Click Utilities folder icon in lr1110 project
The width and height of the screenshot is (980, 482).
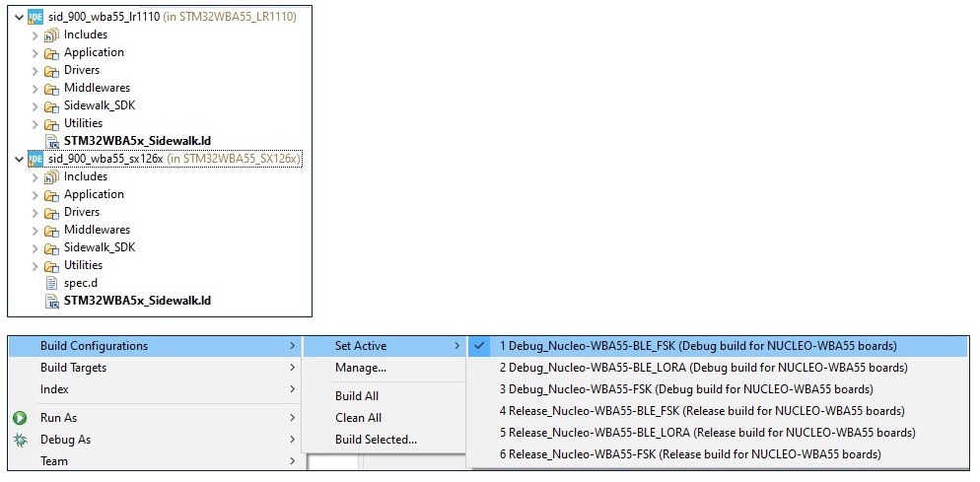pyautogui.click(x=51, y=123)
